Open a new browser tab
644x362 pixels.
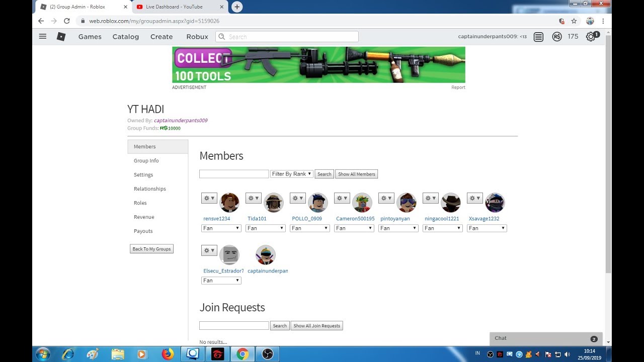click(237, 7)
